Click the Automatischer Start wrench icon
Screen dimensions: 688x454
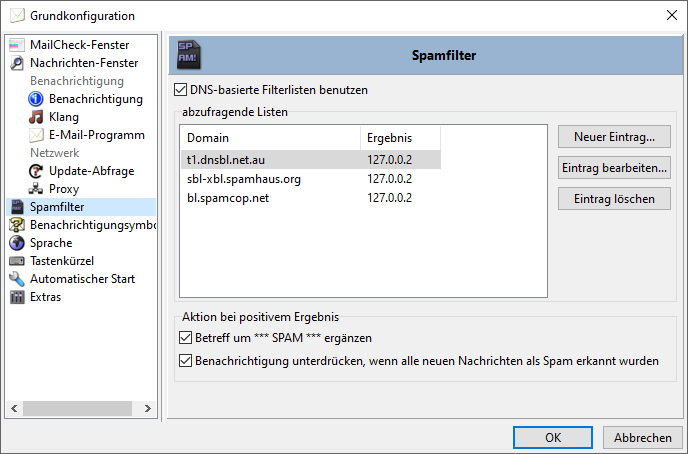click(x=17, y=279)
